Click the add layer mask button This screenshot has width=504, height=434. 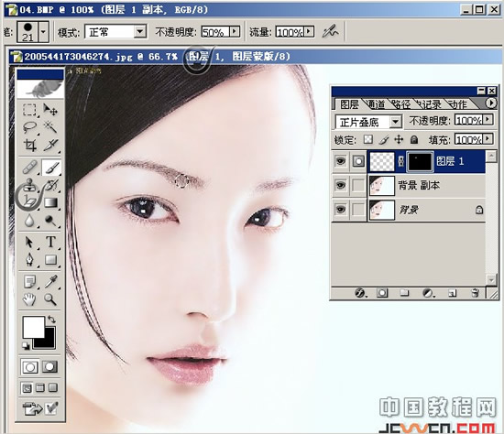click(x=382, y=293)
